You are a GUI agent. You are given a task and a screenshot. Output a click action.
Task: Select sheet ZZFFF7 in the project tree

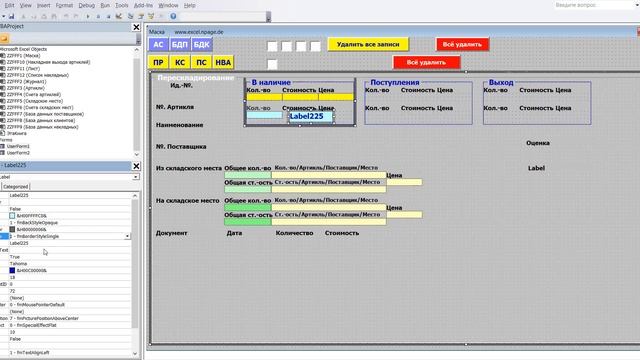click(x=45, y=114)
